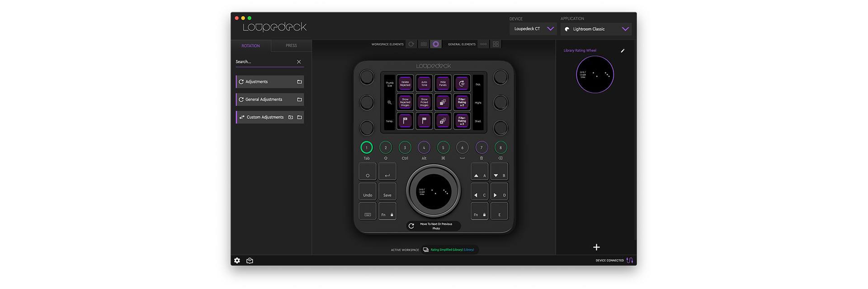
Task: Click the circle home device button
Action: point(368,172)
